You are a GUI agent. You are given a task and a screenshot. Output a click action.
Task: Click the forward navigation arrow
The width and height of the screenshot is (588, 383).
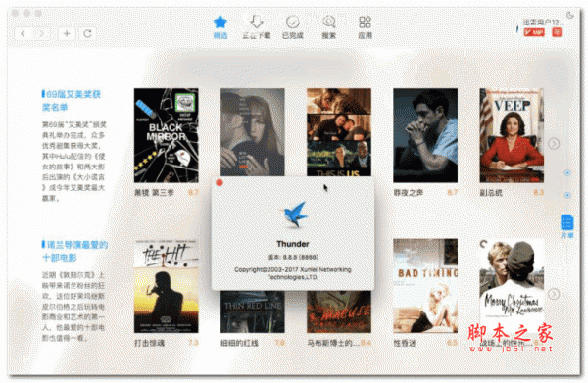[x=41, y=33]
